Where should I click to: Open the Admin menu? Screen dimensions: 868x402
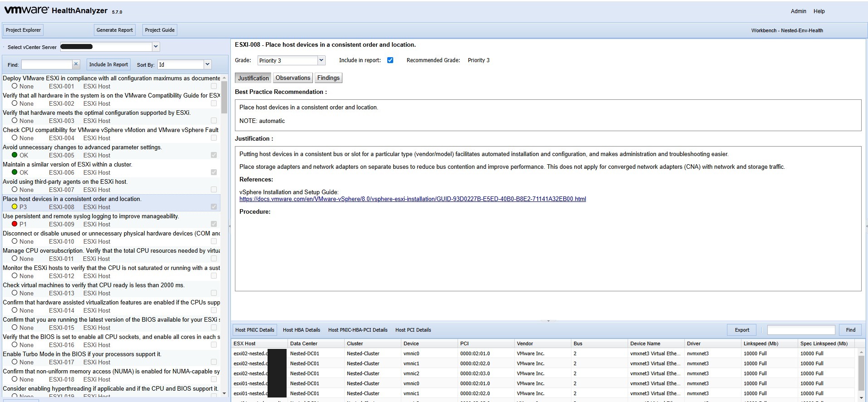799,11
